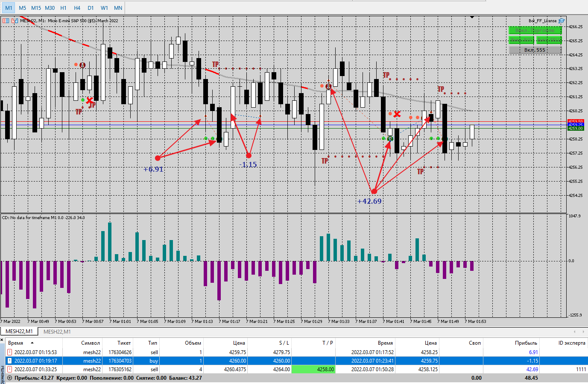This screenshot has height=384, width=588.
Task: Set chart period to H4
Action: (77, 8)
